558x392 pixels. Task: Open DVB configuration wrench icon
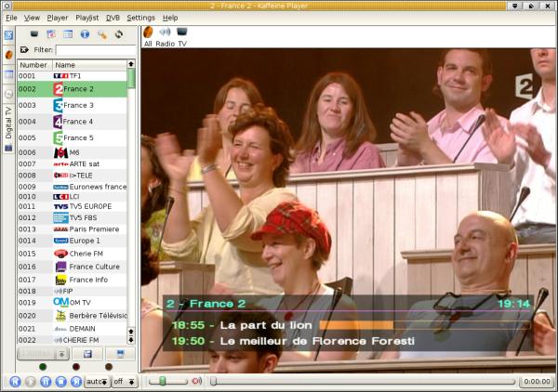[x=101, y=34]
